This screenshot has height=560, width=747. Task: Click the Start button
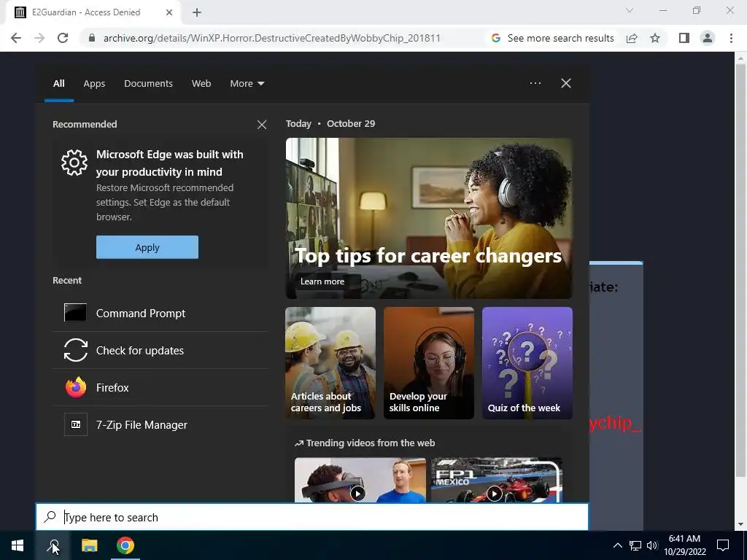[18, 545]
